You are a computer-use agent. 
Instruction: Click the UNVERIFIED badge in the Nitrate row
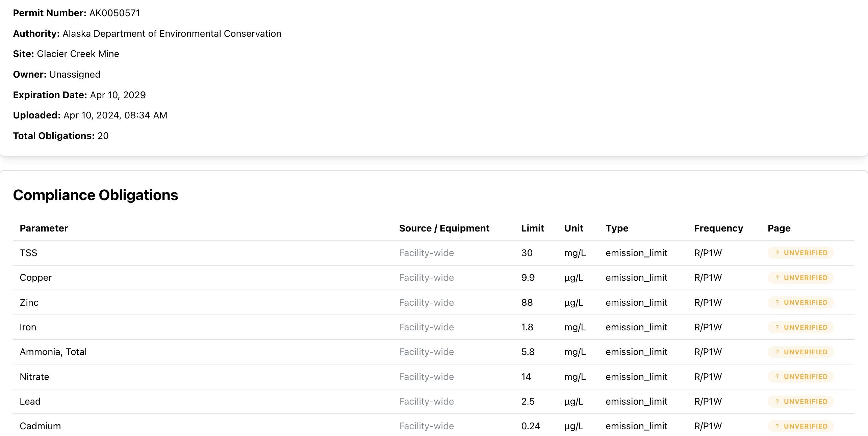coord(800,377)
